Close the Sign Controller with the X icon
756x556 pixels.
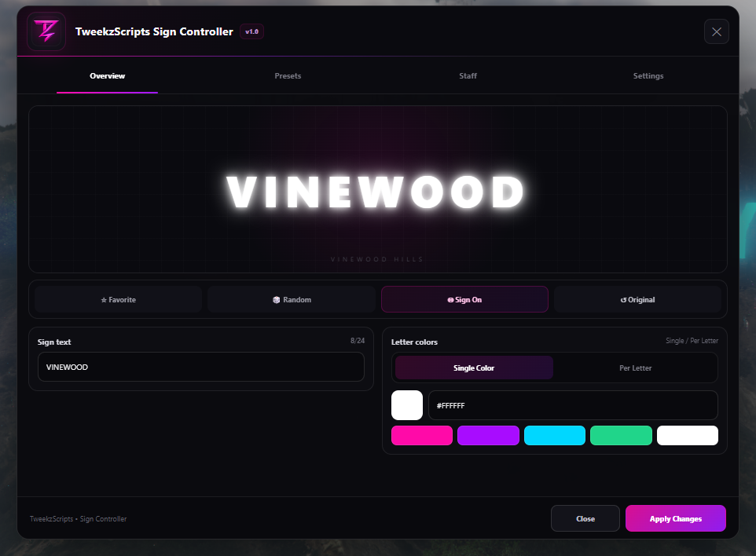(x=717, y=31)
